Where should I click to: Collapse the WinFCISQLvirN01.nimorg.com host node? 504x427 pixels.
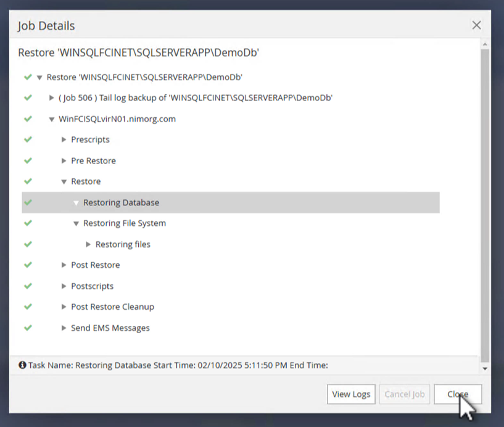52,119
